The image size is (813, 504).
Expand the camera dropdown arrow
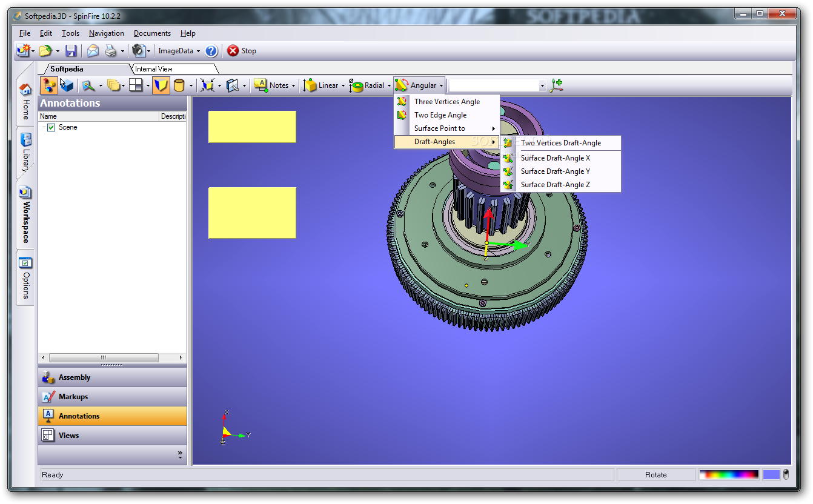pyautogui.click(x=148, y=51)
